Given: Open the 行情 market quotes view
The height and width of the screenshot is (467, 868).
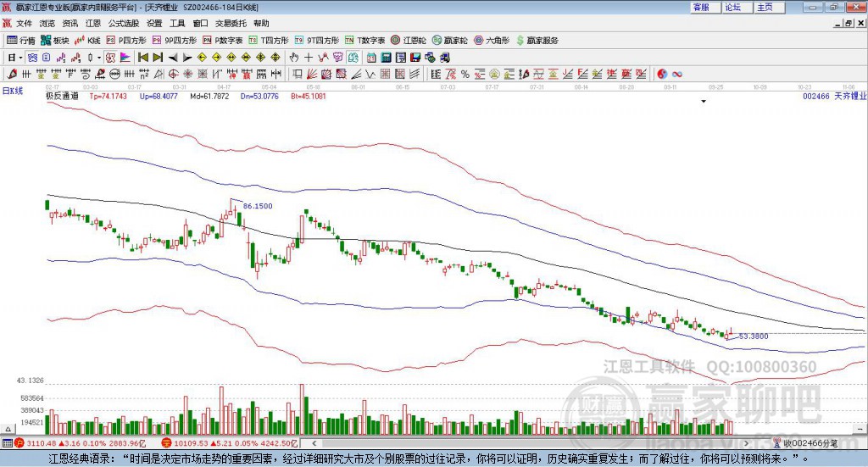Looking at the screenshot, I should pyautogui.click(x=21, y=41).
